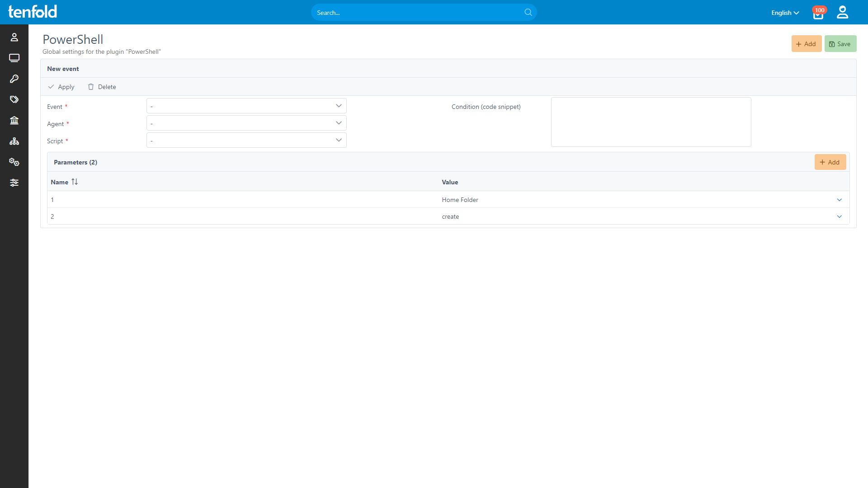Click into the Condition code snippet textarea

[651, 122]
